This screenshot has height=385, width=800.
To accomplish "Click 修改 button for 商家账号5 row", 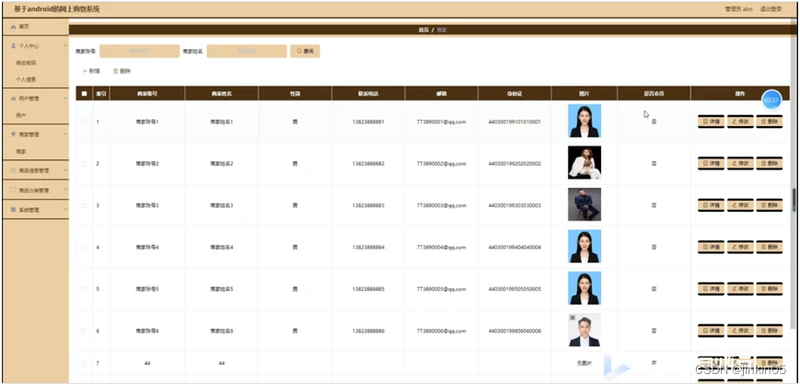I will click(x=740, y=289).
